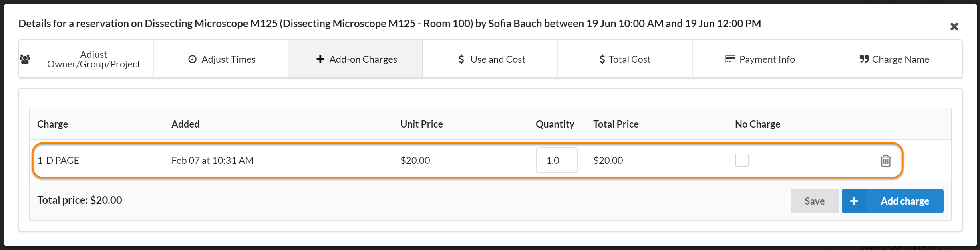Click the Added column header
980x250 pixels.
pos(185,124)
